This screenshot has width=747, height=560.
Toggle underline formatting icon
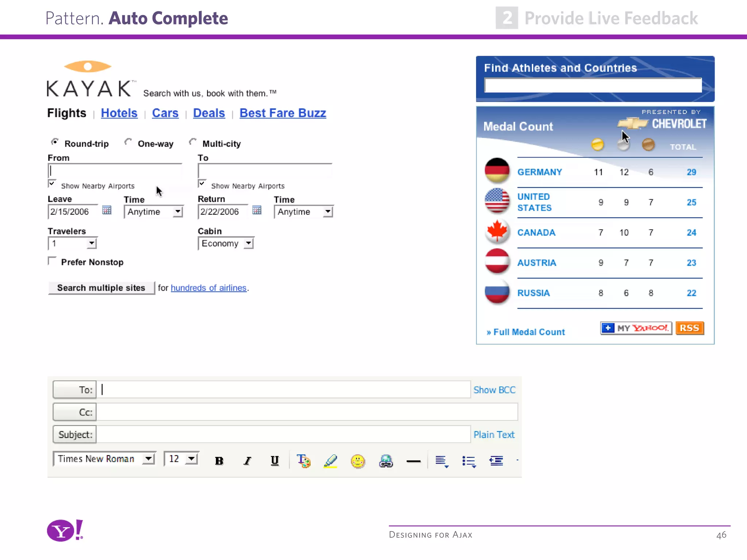[275, 461]
